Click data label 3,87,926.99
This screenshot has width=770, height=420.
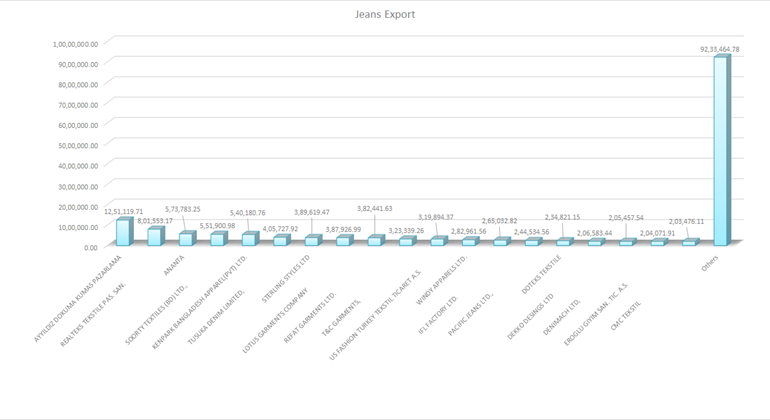pyautogui.click(x=343, y=229)
